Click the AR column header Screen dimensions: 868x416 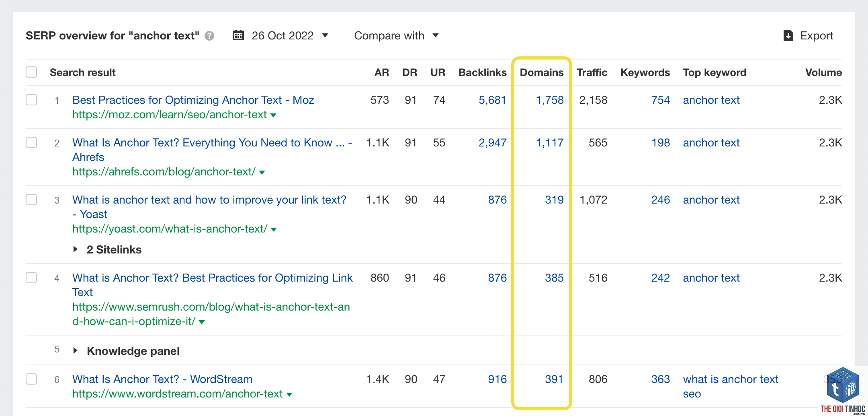coord(382,72)
